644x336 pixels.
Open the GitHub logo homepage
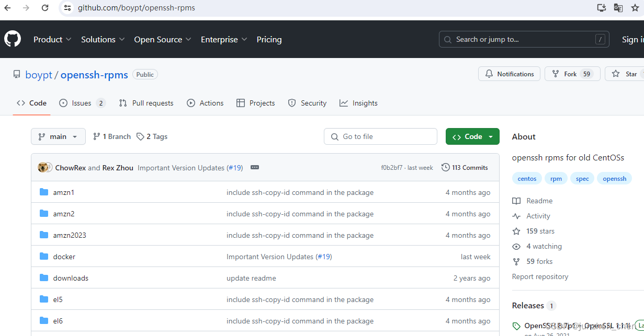13,39
